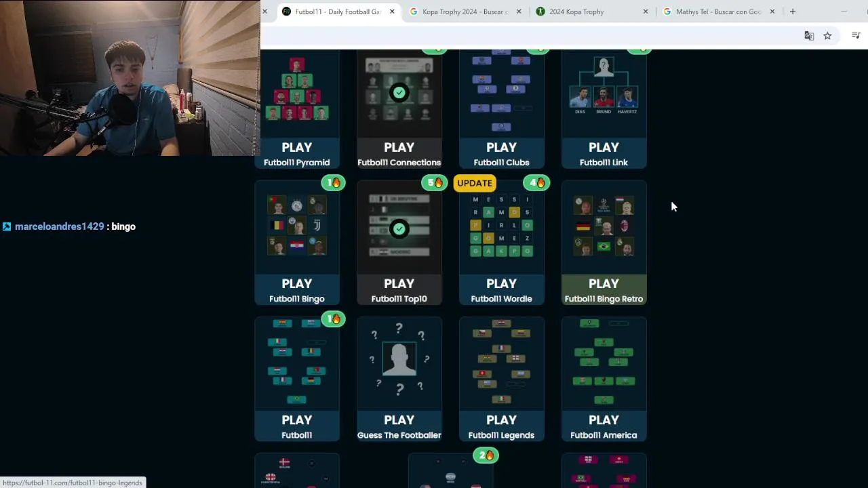868x488 pixels.
Task: Click the streak flame badge on classic Futbol11
Action: click(333, 319)
